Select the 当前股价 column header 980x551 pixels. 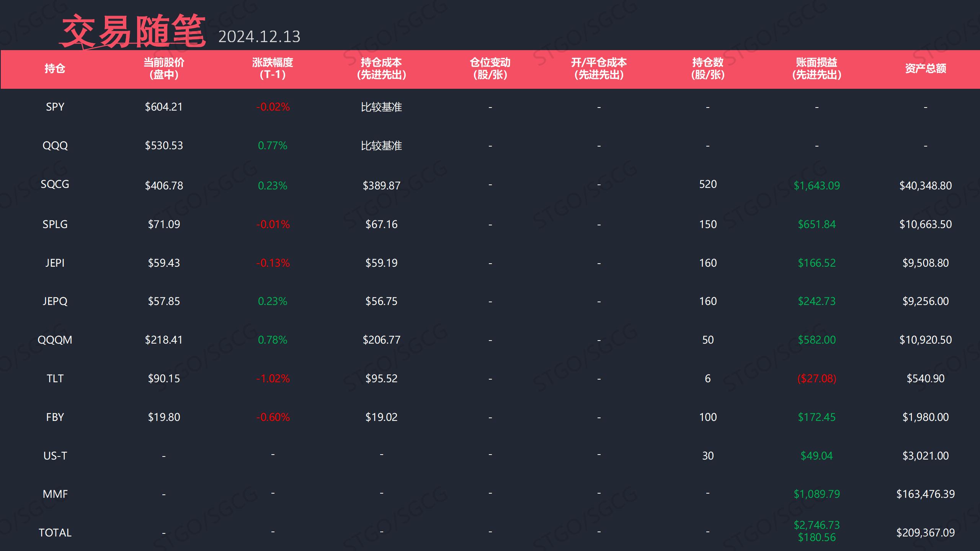164,68
